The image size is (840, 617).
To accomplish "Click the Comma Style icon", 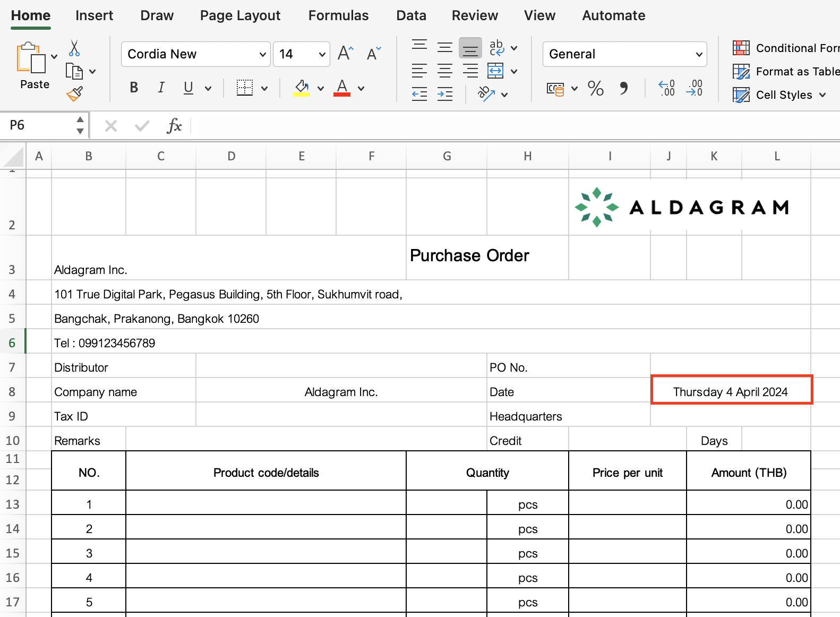I will coord(623,88).
